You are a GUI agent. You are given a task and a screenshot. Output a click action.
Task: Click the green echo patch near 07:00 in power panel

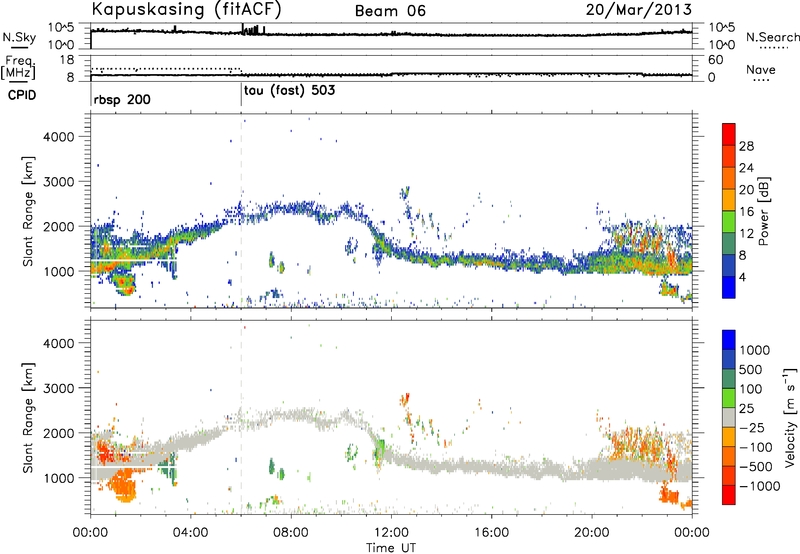(x=272, y=260)
